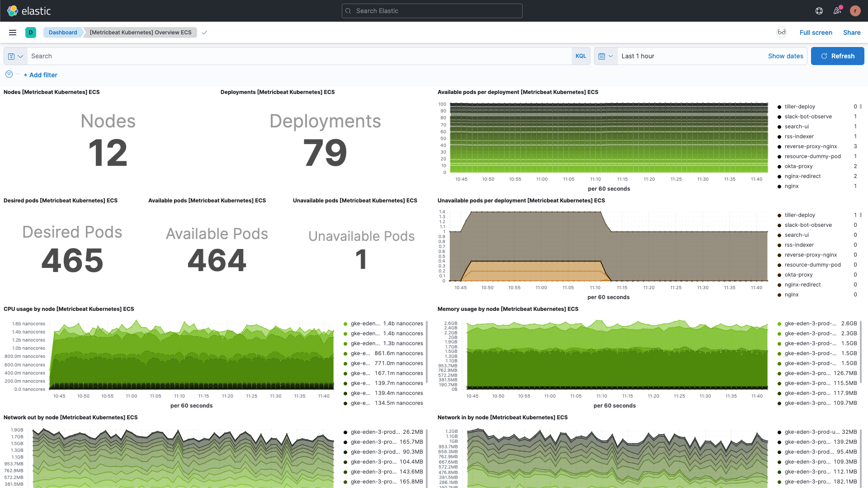868x488 pixels.
Task: Click the 2.3GB memory legend entry
Action: click(817, 333)
